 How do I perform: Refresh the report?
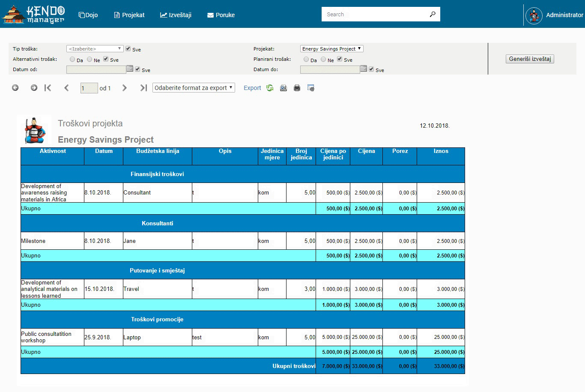click(270, 88)
